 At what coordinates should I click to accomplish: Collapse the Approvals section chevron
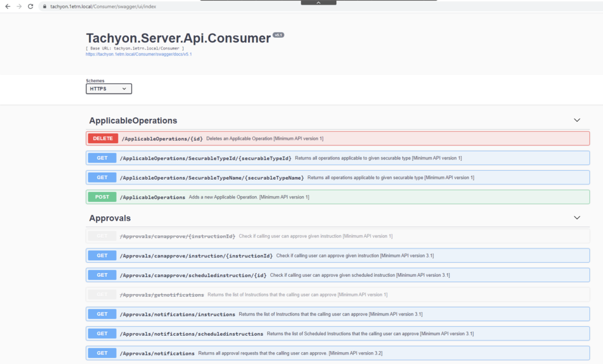[577, 218]
